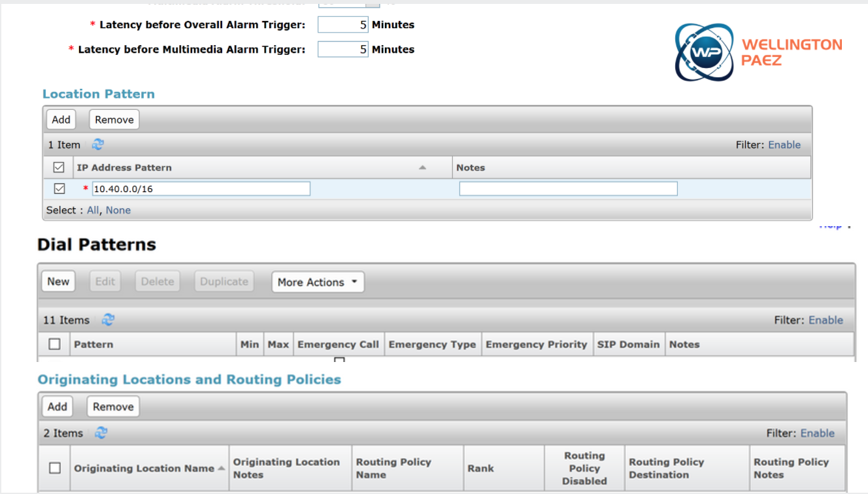This screenshot has height=494, width=868.
Task: Click Remove in Originating Locations section
Action: point(113,406)
